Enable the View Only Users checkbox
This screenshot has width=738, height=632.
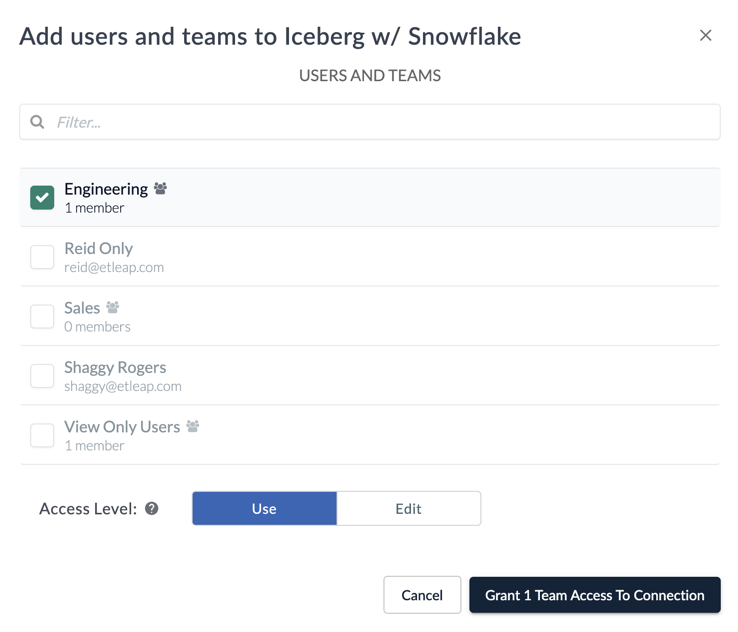(42, 435)
